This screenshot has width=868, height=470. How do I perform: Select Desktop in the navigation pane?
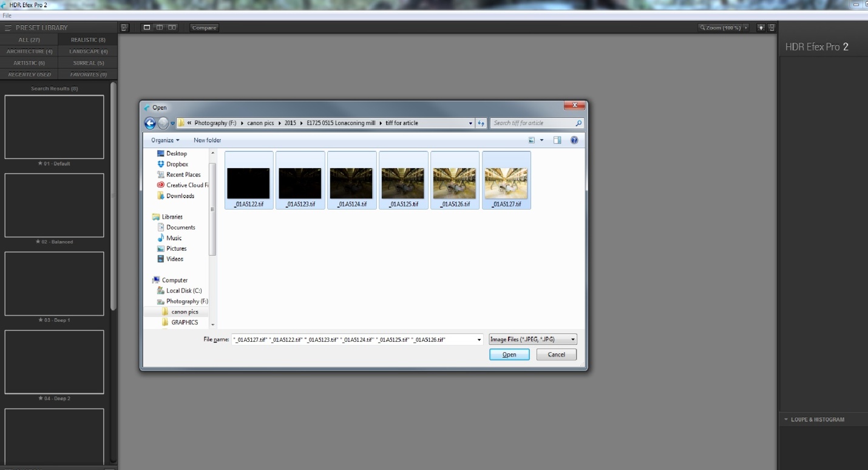pyautogui.click(x=172, y=154)
